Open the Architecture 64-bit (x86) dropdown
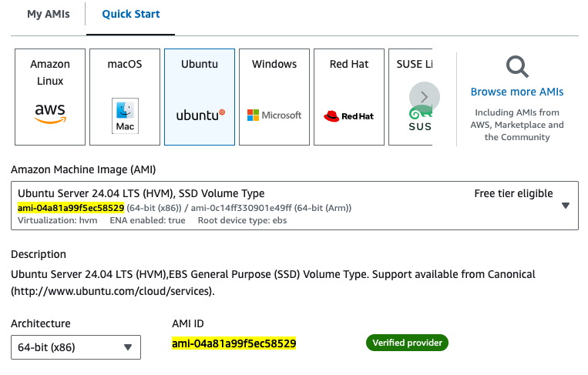The width and height of the screenshot is (588, 375). pos(76,347)
